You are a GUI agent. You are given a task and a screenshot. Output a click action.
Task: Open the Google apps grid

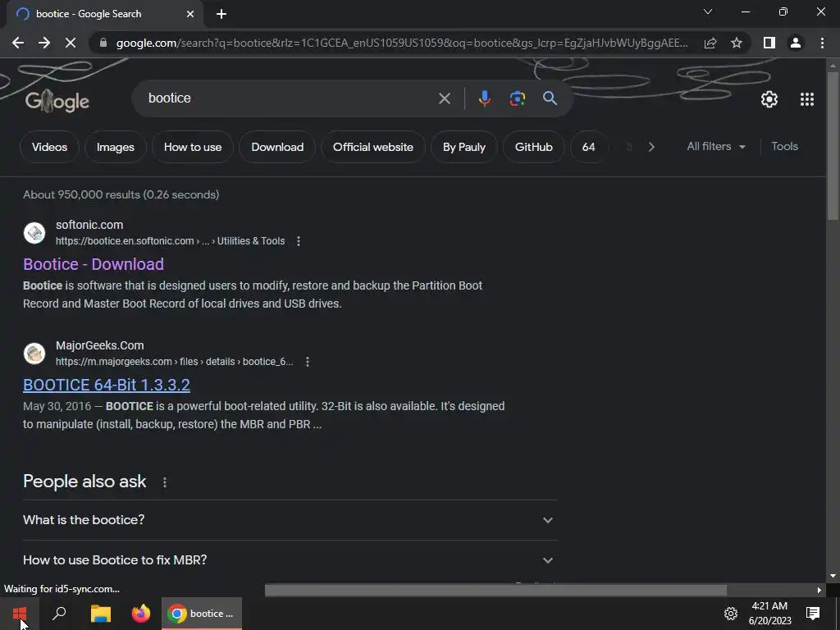807,99
